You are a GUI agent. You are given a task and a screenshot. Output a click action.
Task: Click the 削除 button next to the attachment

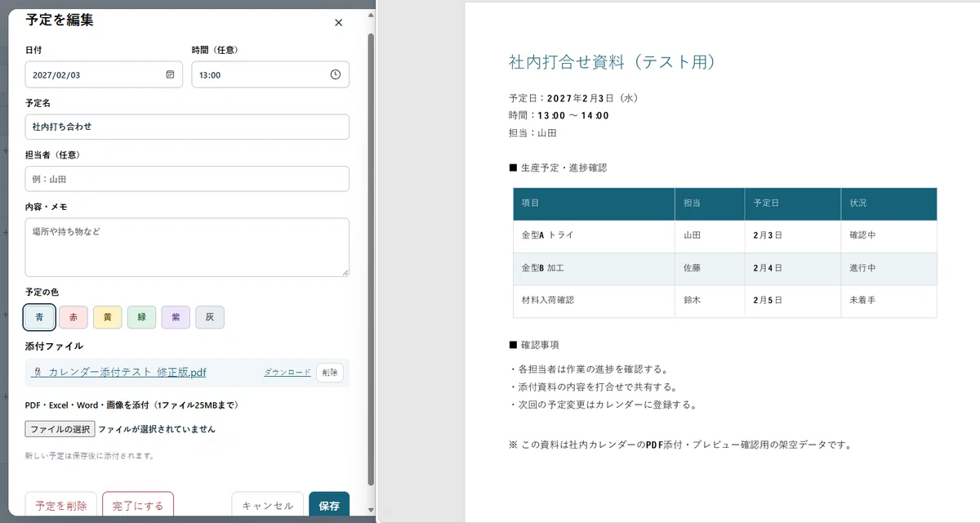coord(330,373)
